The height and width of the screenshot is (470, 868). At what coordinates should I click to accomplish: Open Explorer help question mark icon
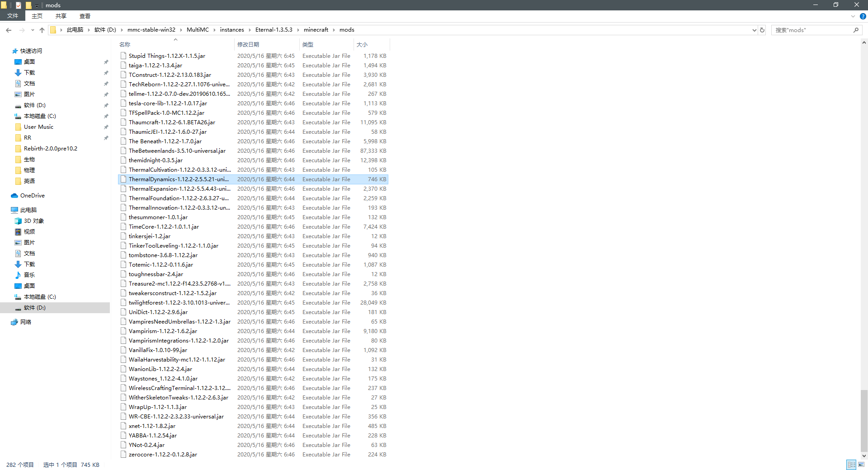[x=863, y=16]
